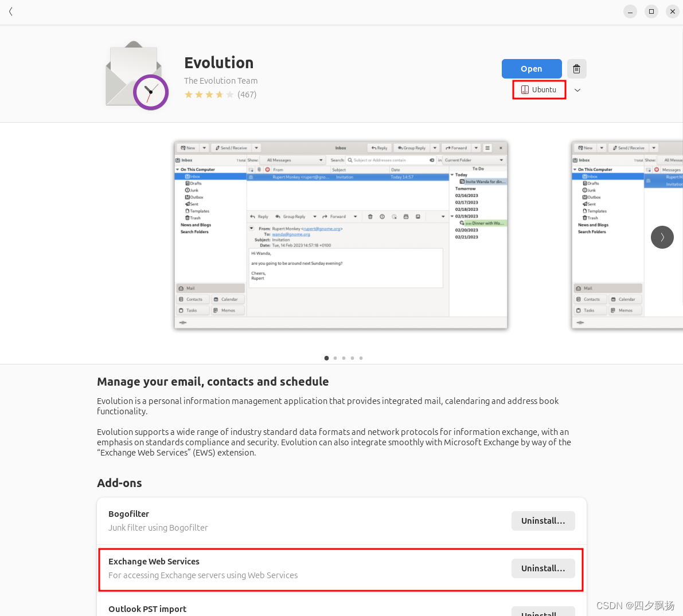Switch to Tasks view in the Evolution preview
The width and height of the screenshot is (683, 616).
[x=192, y=309]
